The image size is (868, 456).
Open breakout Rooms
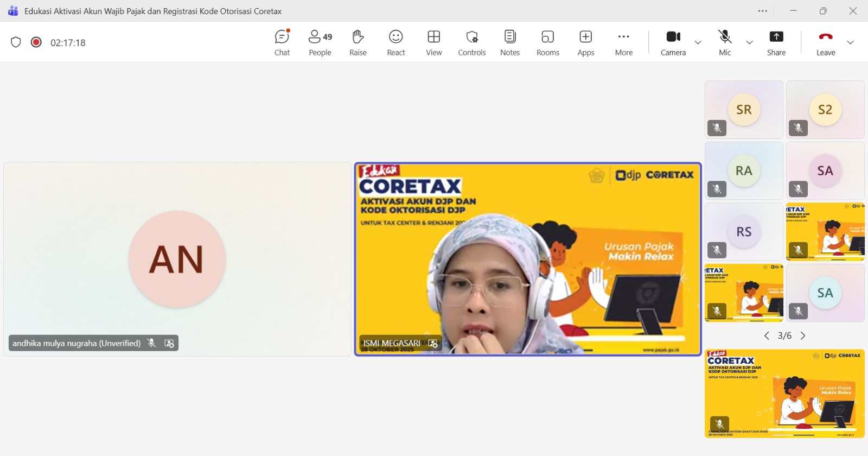[548, 42]
